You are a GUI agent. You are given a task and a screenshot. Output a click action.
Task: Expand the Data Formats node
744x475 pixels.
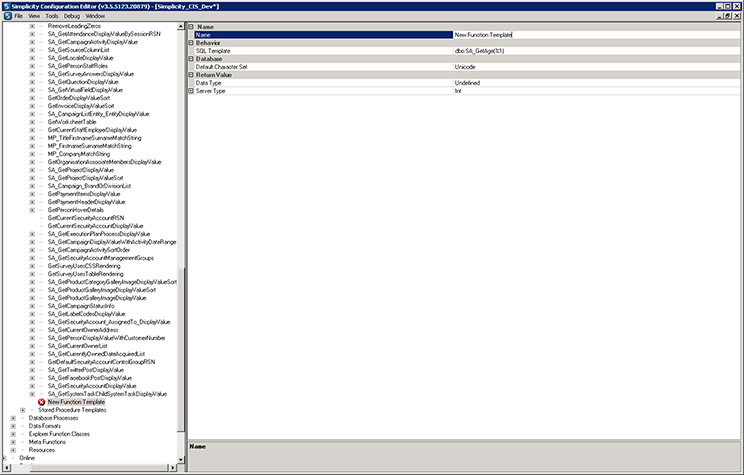13,426
